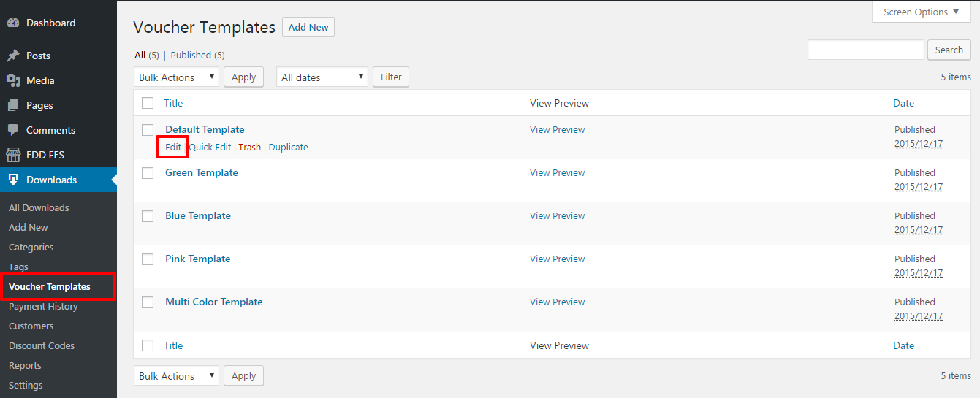Tick the Green Template checkbox
This screenshot has height=398, width=980.
tap(148, 173)
